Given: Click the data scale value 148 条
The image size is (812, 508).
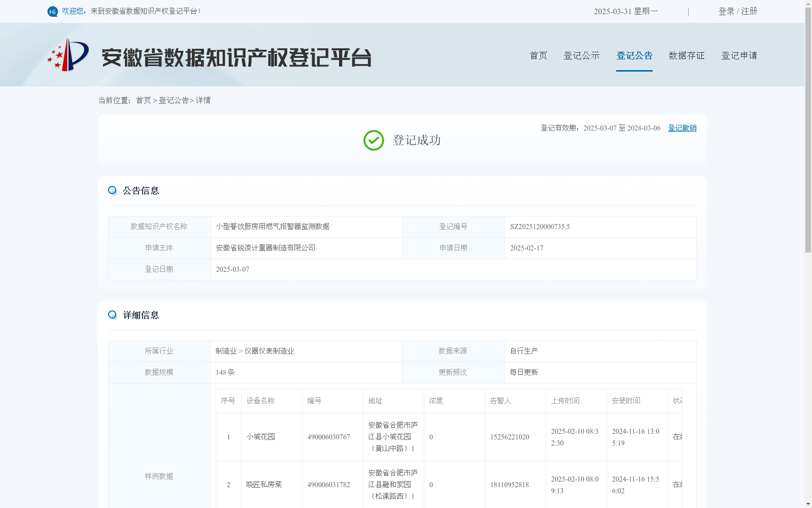Looking at the screenshot, I should [x=225, y=372].
